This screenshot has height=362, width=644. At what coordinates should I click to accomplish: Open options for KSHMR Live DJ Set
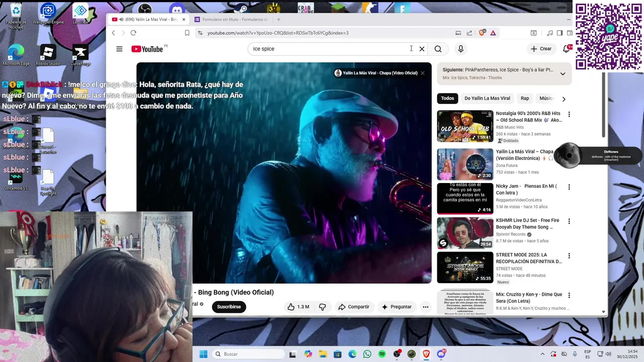click(569, 221)
